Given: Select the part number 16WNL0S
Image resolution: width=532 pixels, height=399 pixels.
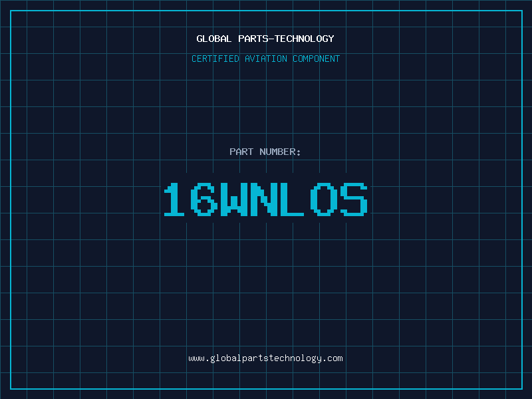Looking at the screenshot, I should pos(265,199).
